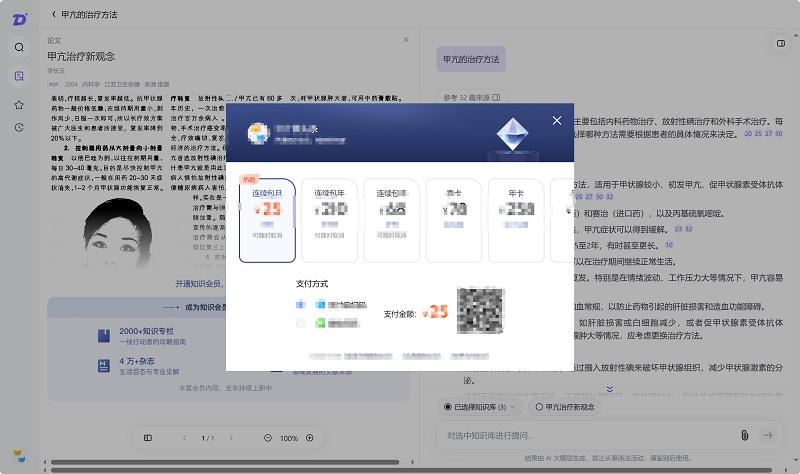
Task: Select the 已选择知识库 (3) radio option
Action: click(x=447, y=407)
